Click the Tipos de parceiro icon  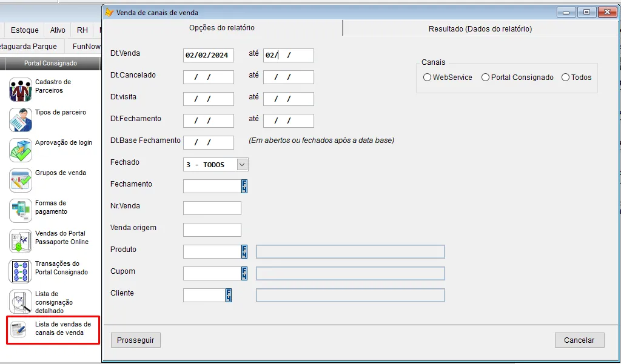(x=20, y=120)
